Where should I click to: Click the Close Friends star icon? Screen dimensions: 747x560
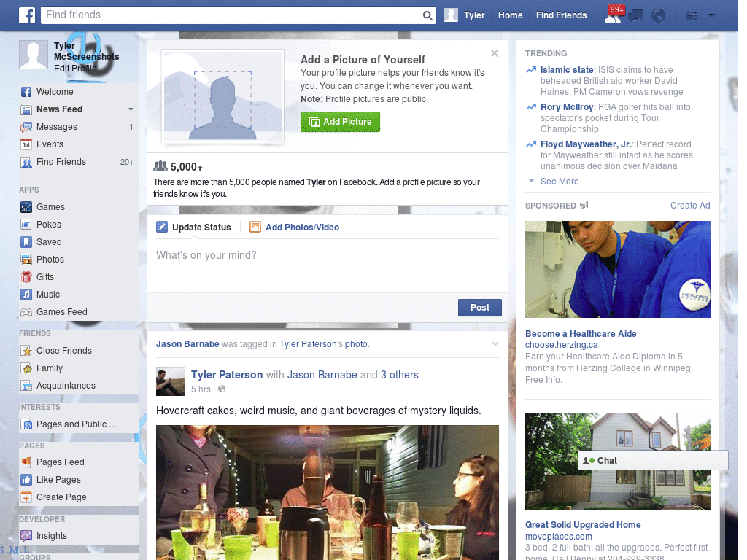(x=26, y=351)
